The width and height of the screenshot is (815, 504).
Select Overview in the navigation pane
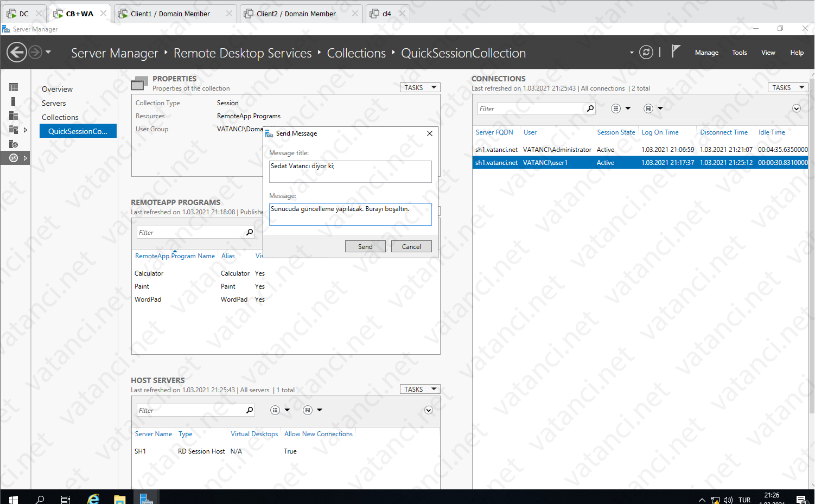point(57,89)
